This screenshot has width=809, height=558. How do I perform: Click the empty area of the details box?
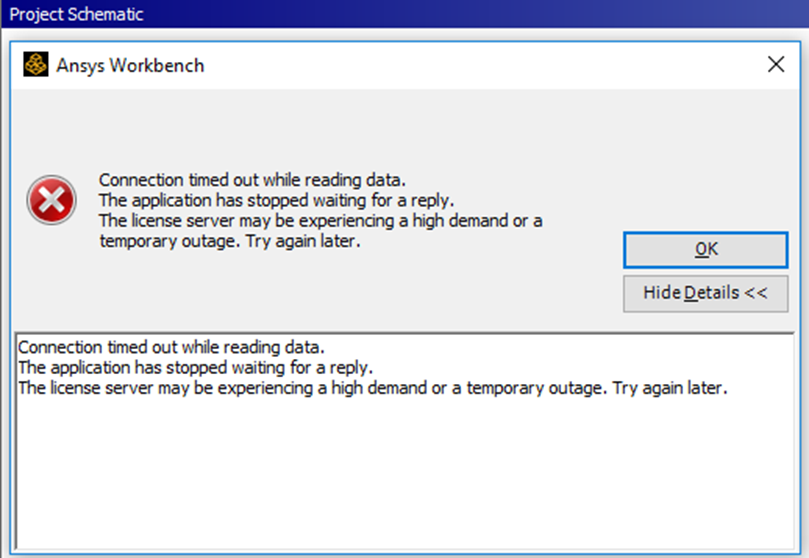click(404, 472)
